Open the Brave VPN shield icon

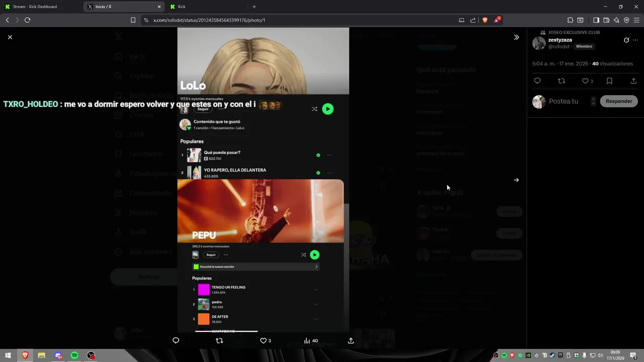626,20
